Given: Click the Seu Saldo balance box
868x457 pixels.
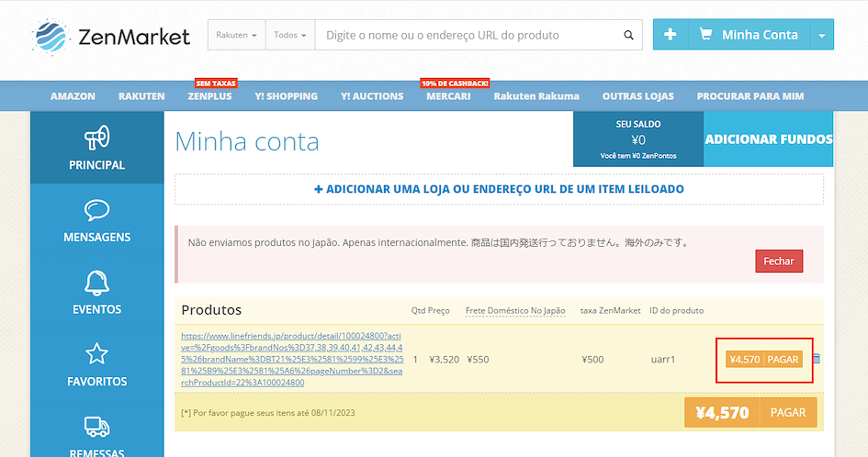Looking at the screenshot, I should 638,139.
